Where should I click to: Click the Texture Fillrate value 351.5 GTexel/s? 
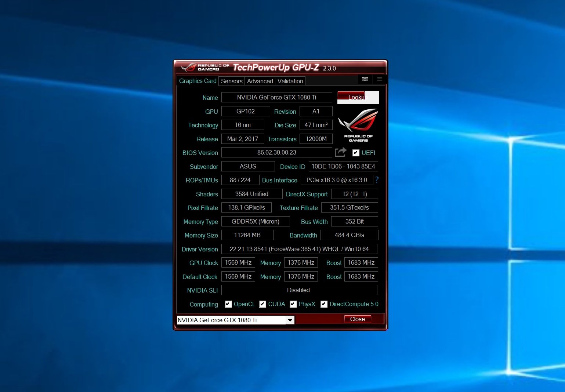click(349, 207)
